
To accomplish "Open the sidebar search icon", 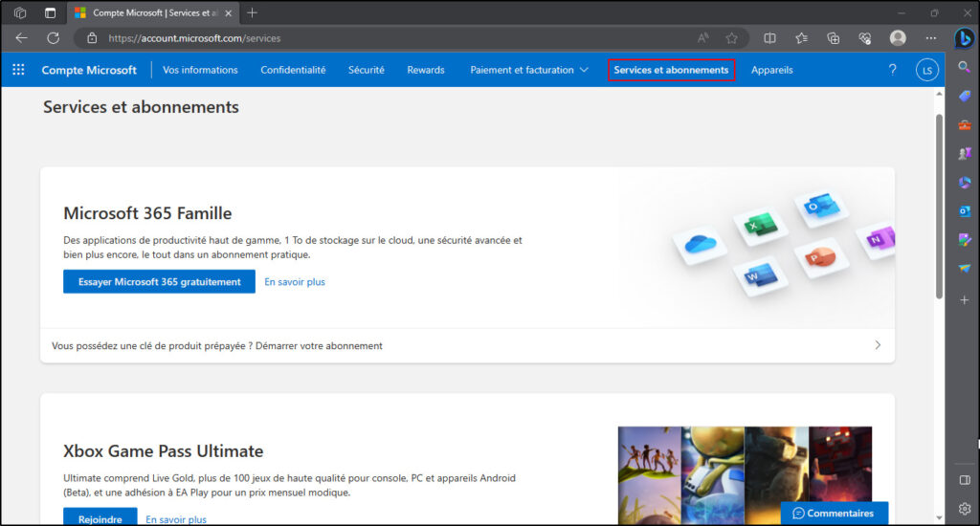I will coord(965,67).
